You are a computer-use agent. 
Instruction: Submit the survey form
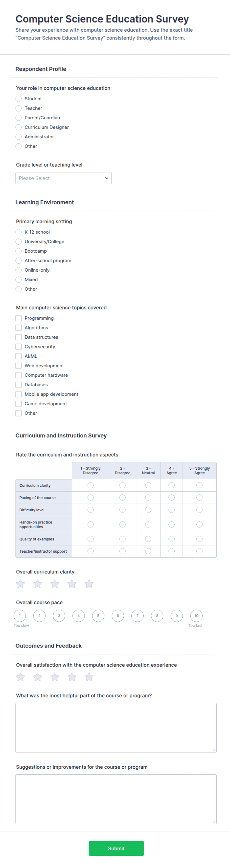116,848
